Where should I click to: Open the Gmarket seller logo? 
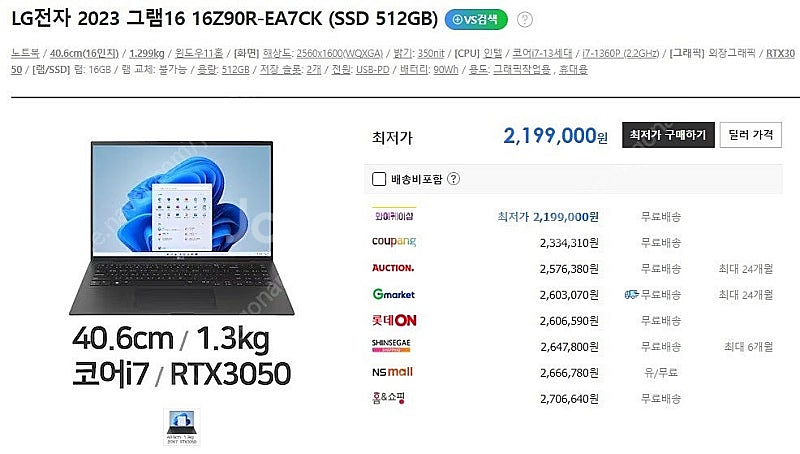[x=394, y=294]
